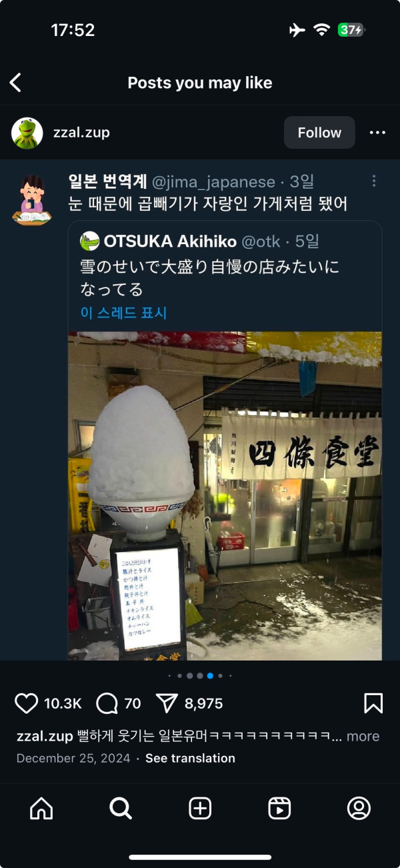Create a new post with plus icon

click(x=200, y=809)
